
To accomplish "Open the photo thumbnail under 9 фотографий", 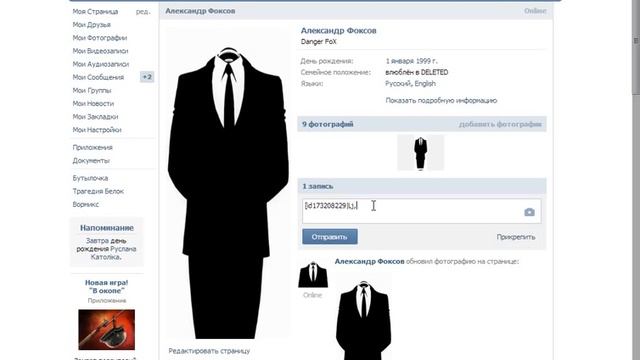I will (x=420, y=153).
